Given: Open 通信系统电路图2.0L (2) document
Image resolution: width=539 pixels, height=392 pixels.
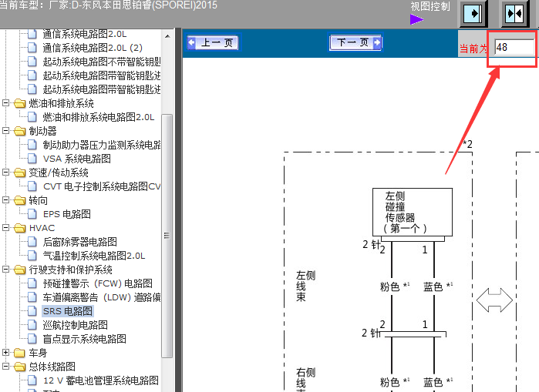Looking at the screenshot, I should coord(93,48).
